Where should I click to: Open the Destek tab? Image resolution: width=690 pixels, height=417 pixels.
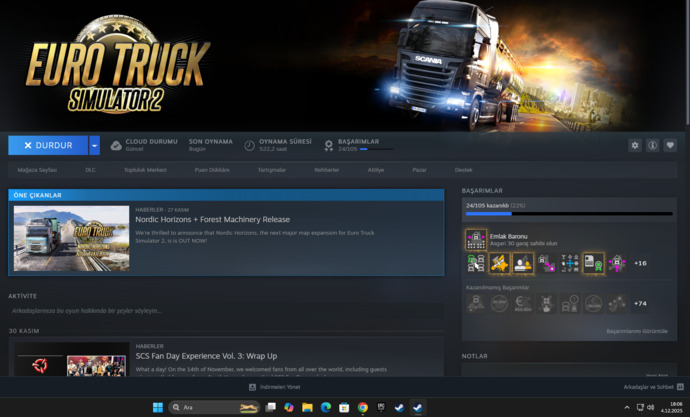(x=463, y=170)
